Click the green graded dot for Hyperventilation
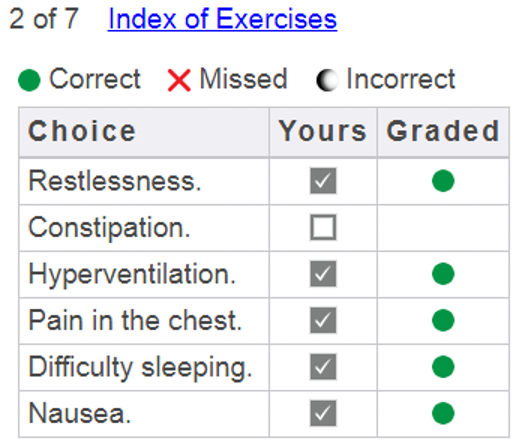The width and height of the screenshot is (514, 442). (443, 274)
